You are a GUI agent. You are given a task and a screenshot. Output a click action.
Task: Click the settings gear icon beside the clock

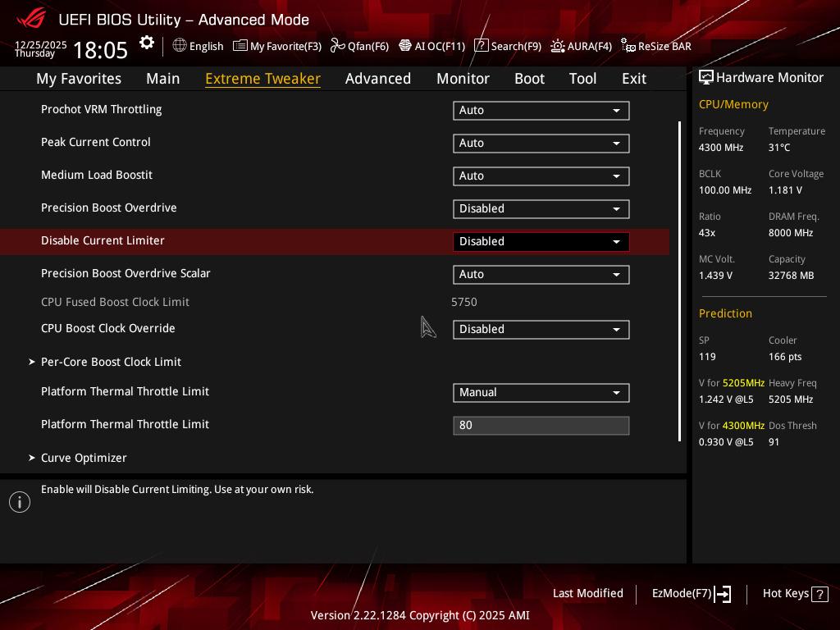pyautogui.click(x=147, y=43)
